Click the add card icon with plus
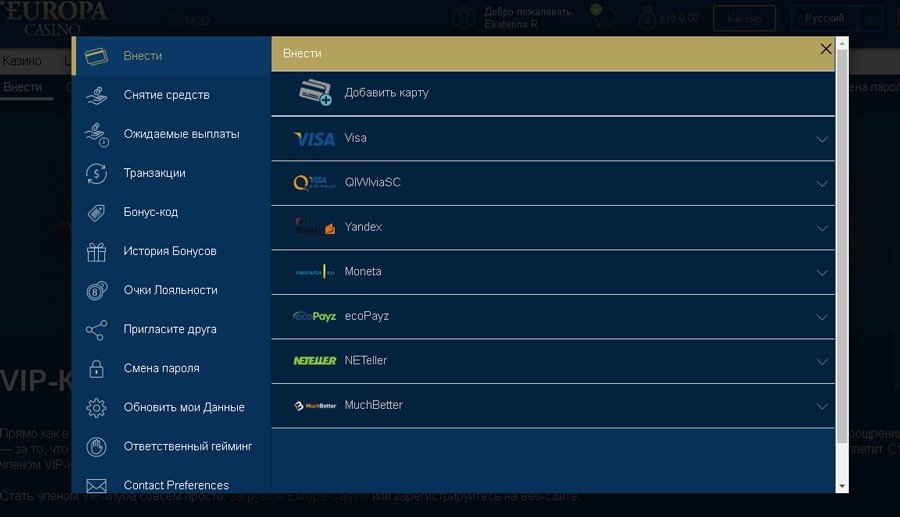The height and width of the screenshot is (517, 900). [315, 92]
